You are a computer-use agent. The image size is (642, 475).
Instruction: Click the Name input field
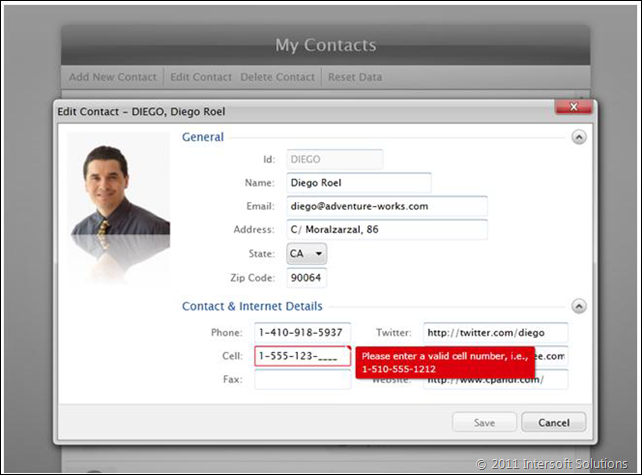click(357, 183)
